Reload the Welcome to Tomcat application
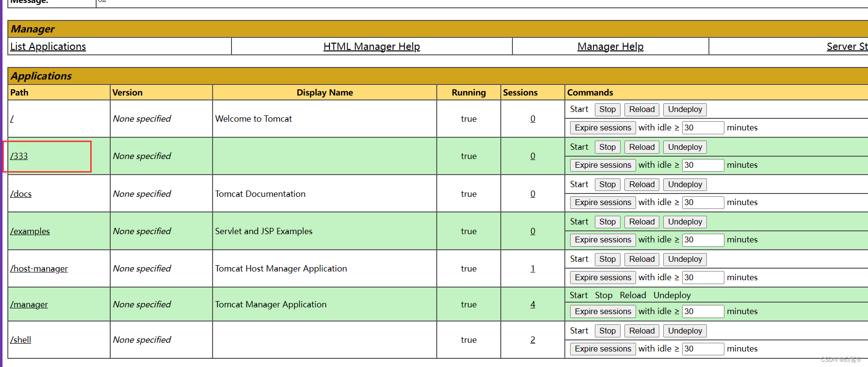The height and width of the screenshot is (367, 868). (642, 110)
